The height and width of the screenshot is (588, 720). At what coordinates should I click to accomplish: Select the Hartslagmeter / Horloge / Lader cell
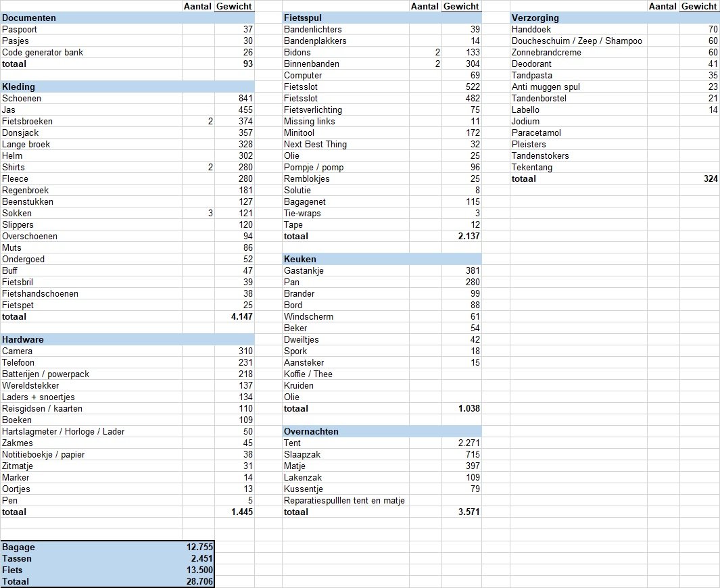(64, 432)
